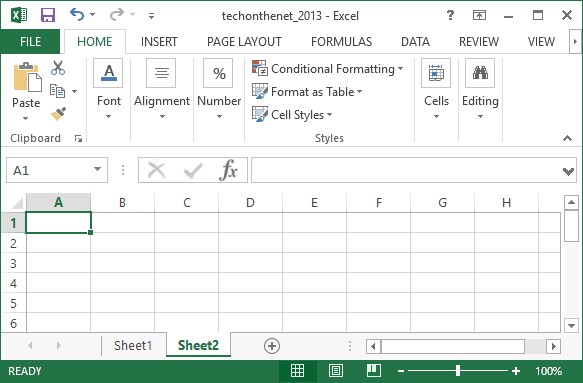
Task: Open the PAGE LAYOUT tab
Action: coord(244,42)
